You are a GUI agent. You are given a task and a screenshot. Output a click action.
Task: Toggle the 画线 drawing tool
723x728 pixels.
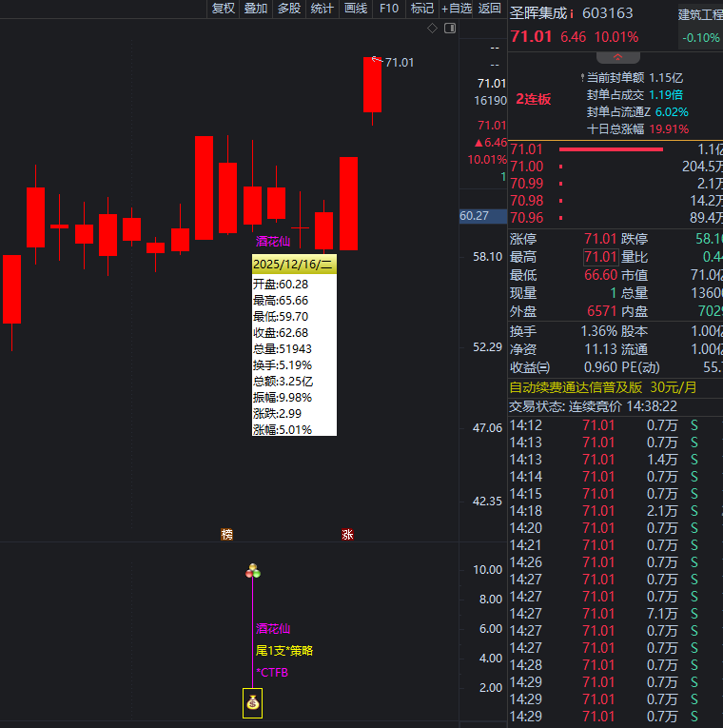356,9
